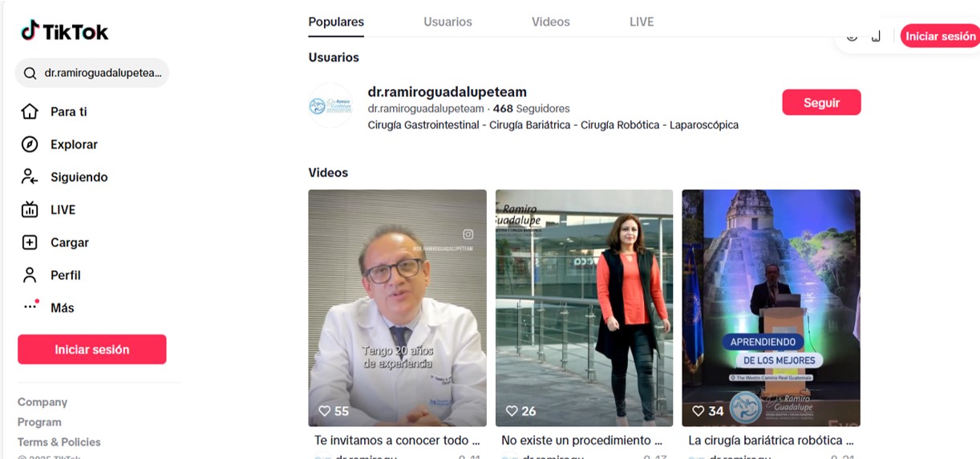Expand the Más options menu
This screenshot has height=459, width=980.
61,308
